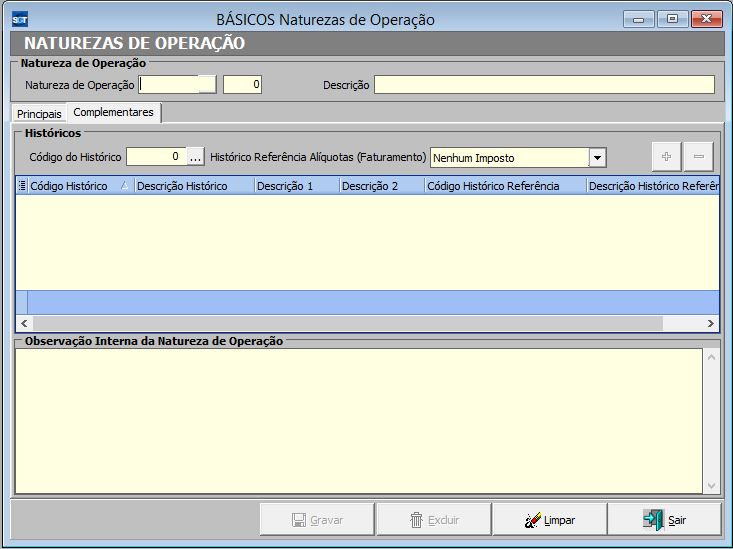Click the disabled Gravar save button
The height and width of the screenshot is (549, 733).
click(317, 520)
